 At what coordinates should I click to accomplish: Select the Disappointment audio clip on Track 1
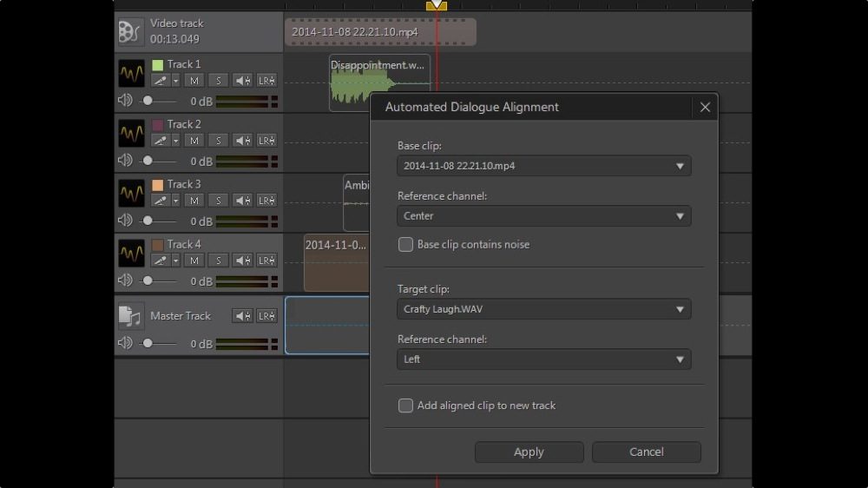380,83
